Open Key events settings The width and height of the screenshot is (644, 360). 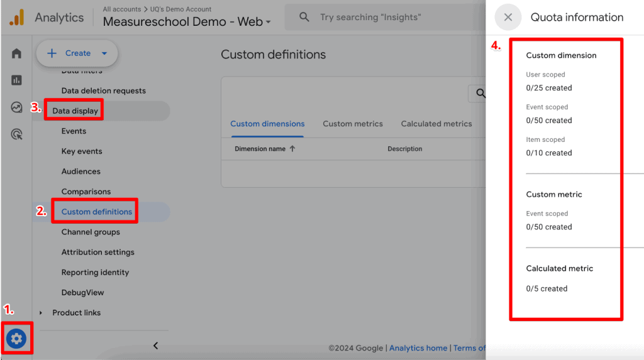pos(82,151)
